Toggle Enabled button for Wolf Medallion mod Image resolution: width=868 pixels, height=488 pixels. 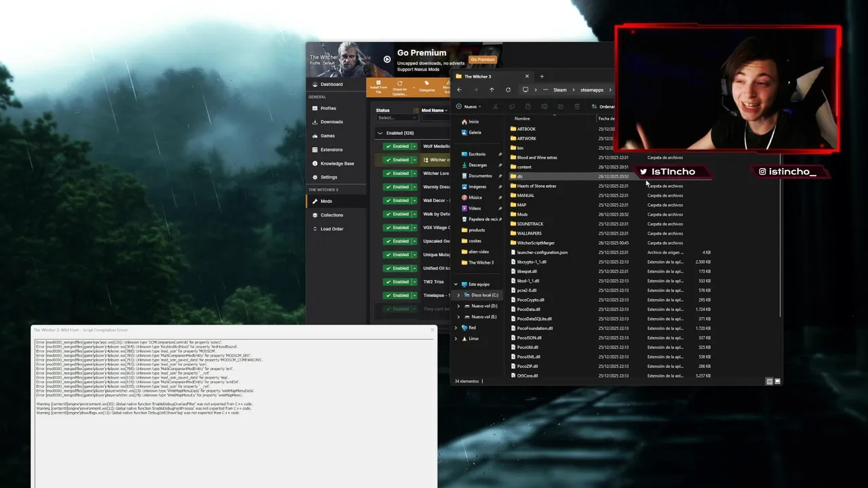[x=397, y=146]
